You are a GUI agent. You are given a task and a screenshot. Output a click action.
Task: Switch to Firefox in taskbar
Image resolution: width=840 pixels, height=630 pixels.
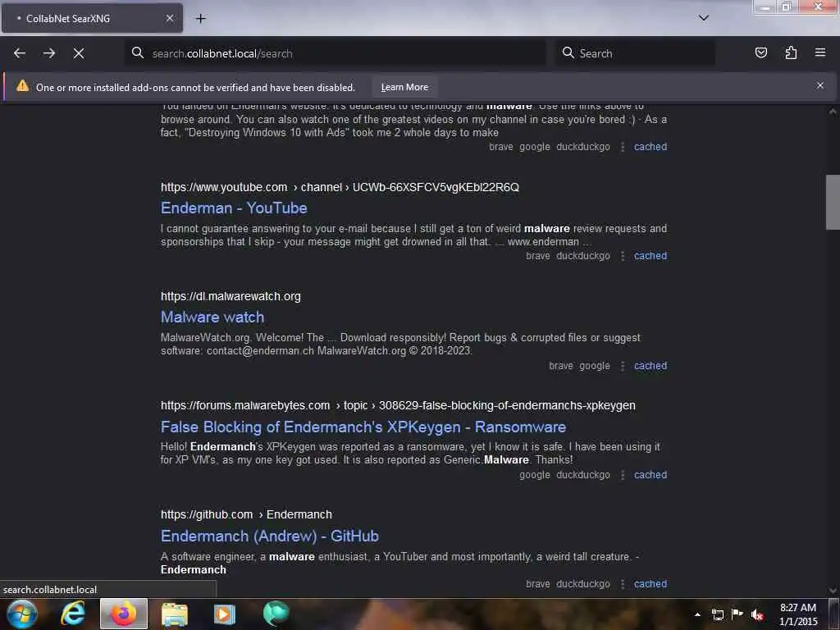click(123, 614)
